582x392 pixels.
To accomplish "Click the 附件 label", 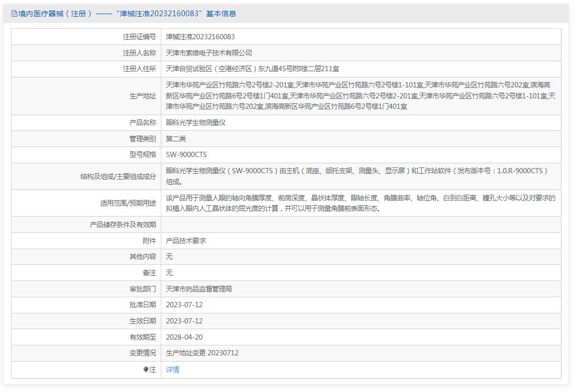I will pos(150,241).
